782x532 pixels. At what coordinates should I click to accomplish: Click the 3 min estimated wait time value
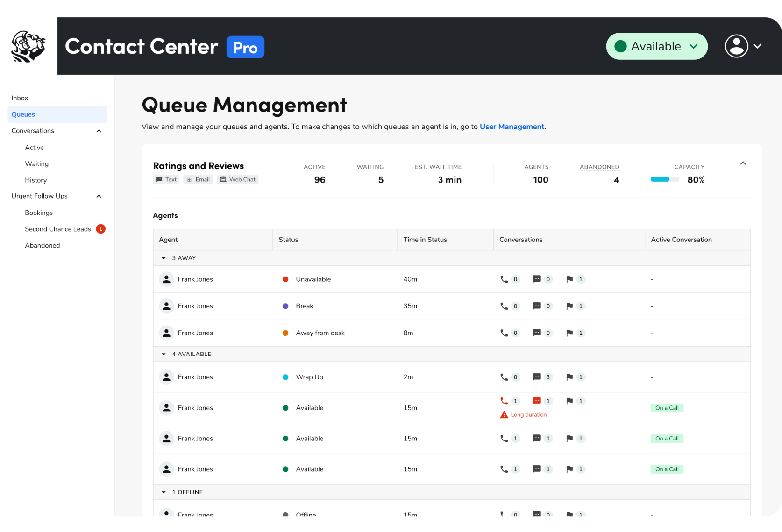(x=449, y=180)
